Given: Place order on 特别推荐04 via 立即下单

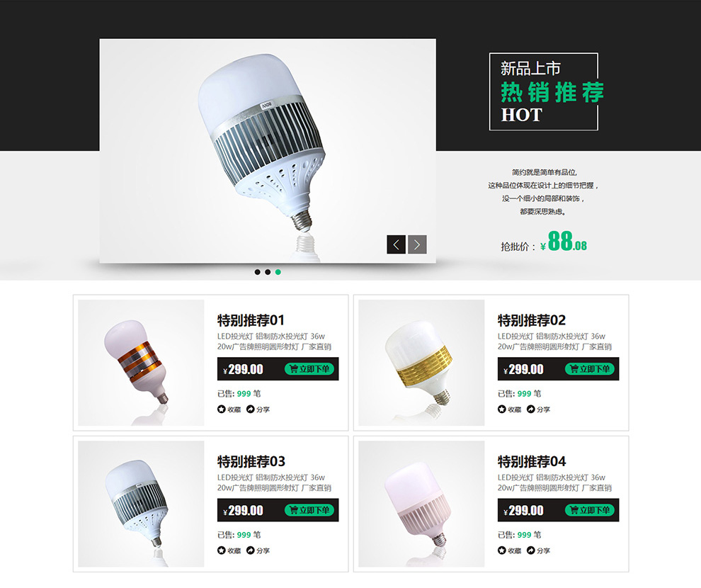Looking at the screenshot, I should [x=590, y=510].
